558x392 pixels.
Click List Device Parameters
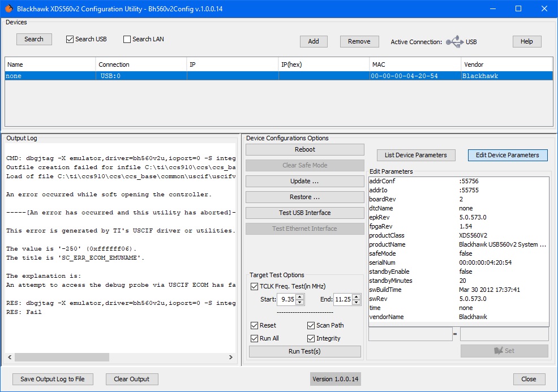point(415,155)
